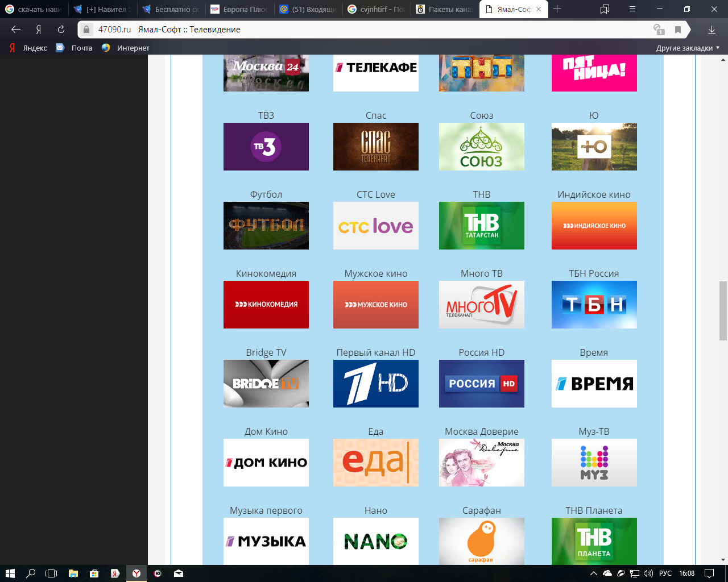Open Windows taskbar search
This screenshot has height=582, width=728.
coord(31,573)
